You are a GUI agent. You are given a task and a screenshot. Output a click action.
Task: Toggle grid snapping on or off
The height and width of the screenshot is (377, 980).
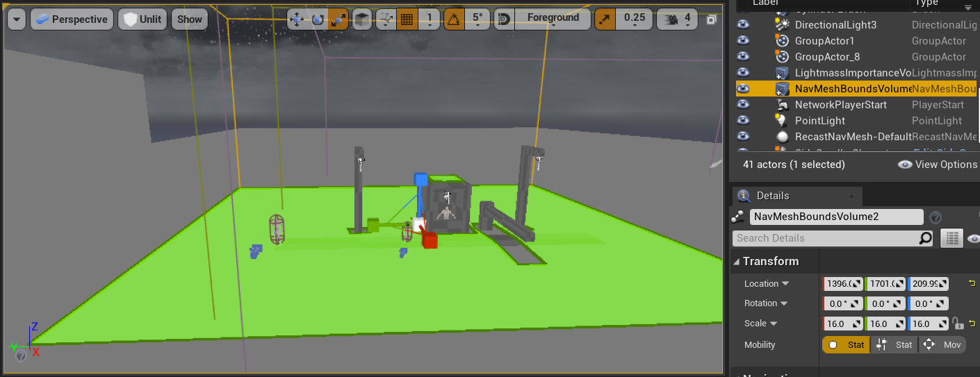(407, 19)
